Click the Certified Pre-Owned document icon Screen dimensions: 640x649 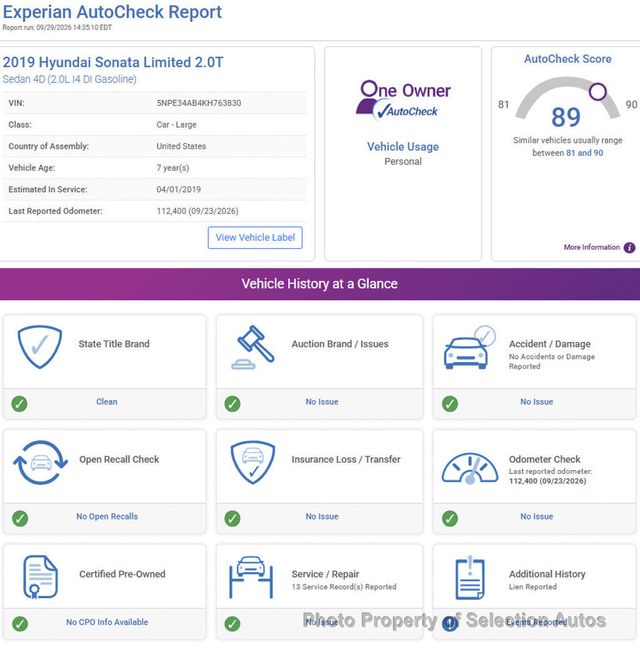tap(40, 577)
